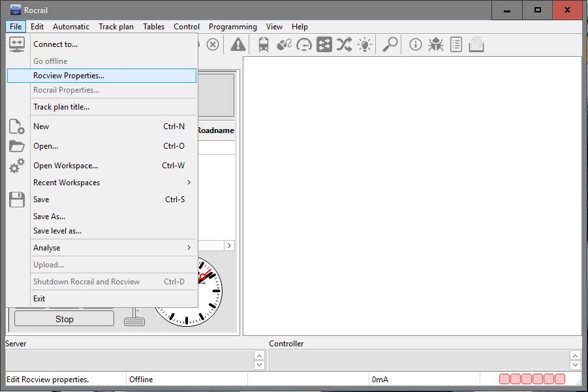The width and height of the screenshot is (588, 392).
Task: Click the magnifying glass search icon
Action: [390, 44]
